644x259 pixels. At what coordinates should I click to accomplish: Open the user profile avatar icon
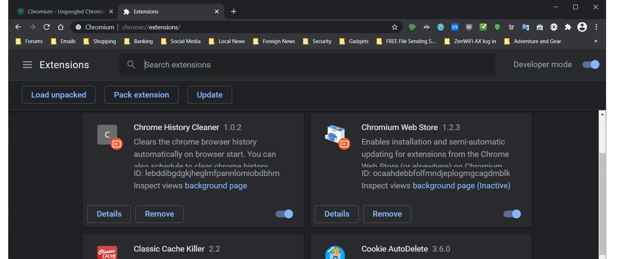[582, 27]
